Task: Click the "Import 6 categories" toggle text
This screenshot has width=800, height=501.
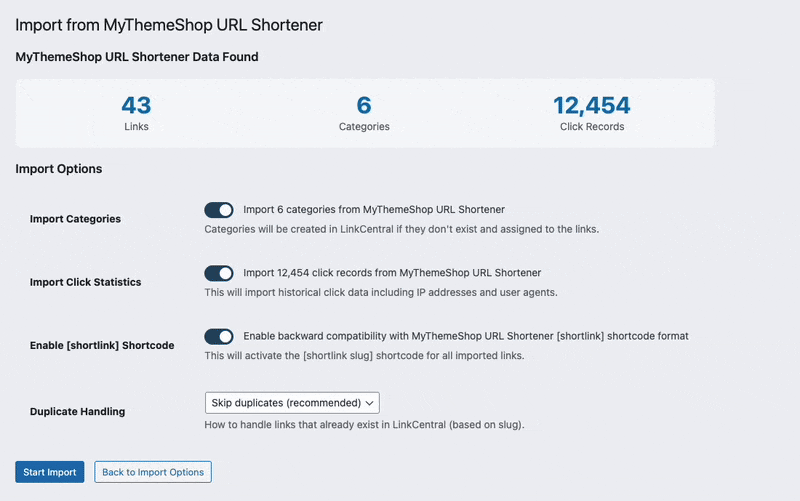Action: (374, 210)
